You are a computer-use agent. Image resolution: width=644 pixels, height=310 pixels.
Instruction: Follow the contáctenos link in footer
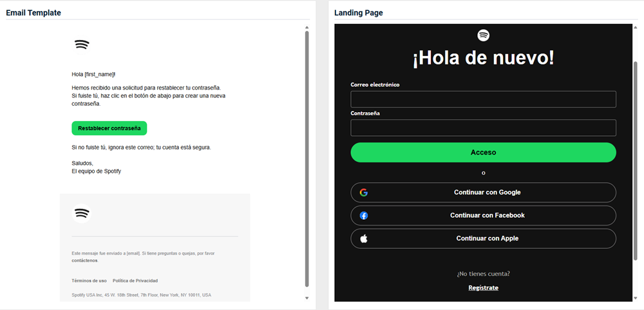[84, 260]
